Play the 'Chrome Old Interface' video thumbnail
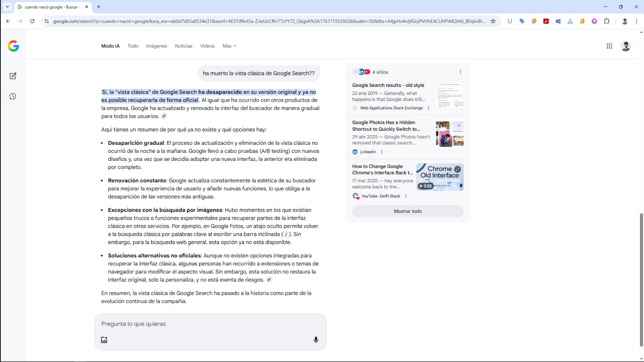This screenshot has height=362, width=644. pos(440,177)
